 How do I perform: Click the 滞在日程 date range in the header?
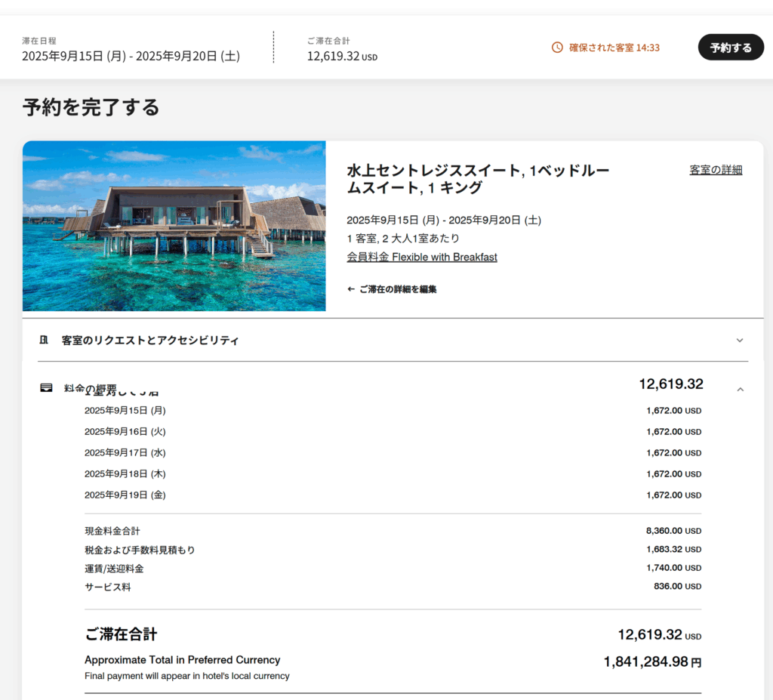131,56
